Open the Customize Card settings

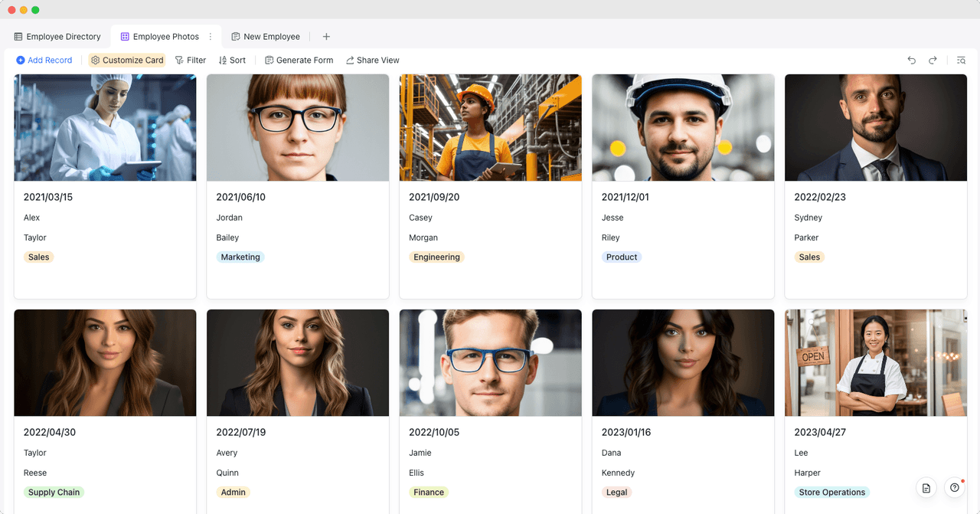coord(127,60)
